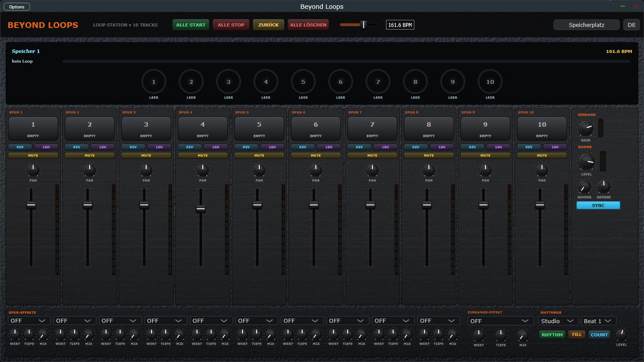Trigger the Spur 4 track pad

(203, 128)
